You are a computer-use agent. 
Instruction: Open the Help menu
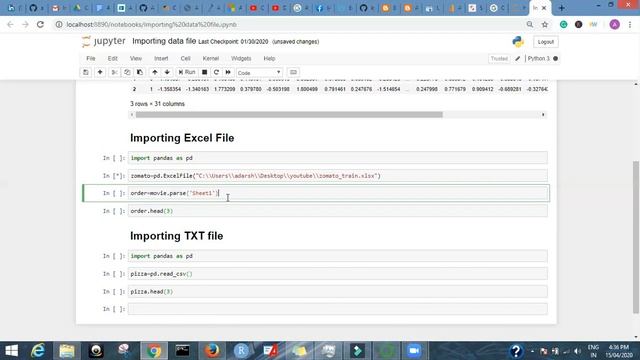[269, 58]
